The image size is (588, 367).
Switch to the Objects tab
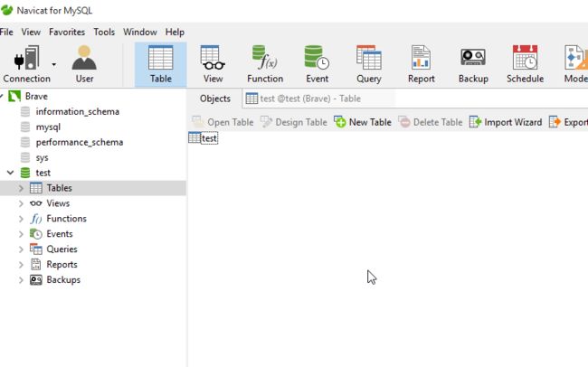[x=215, y=99]
